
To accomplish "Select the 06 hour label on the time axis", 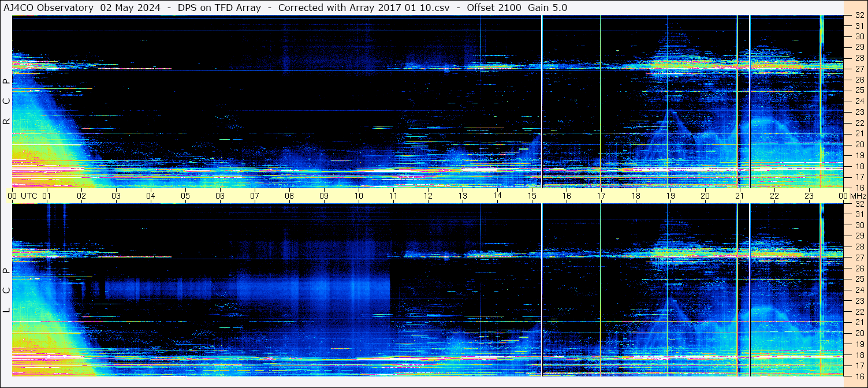I will (220, 196).
